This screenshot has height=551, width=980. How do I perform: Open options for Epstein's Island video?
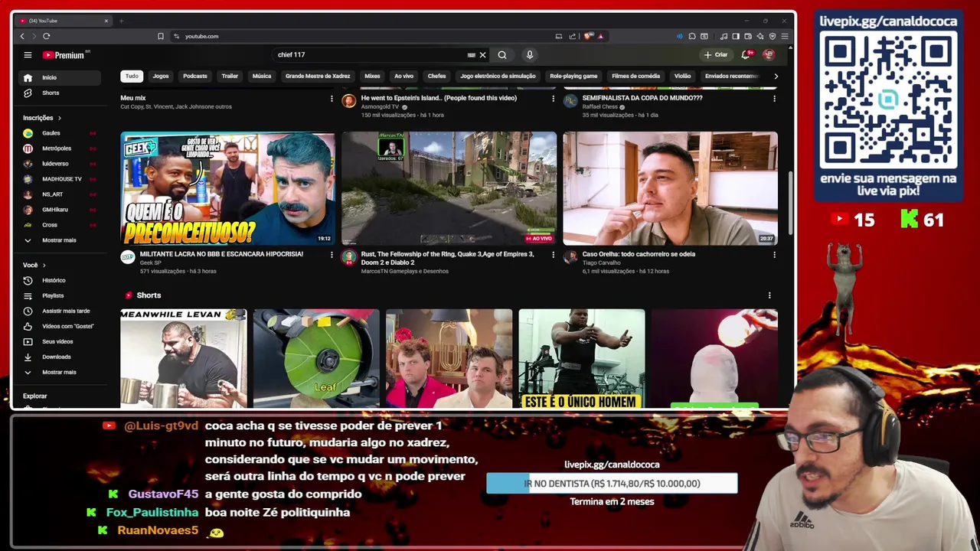[553, 99]
